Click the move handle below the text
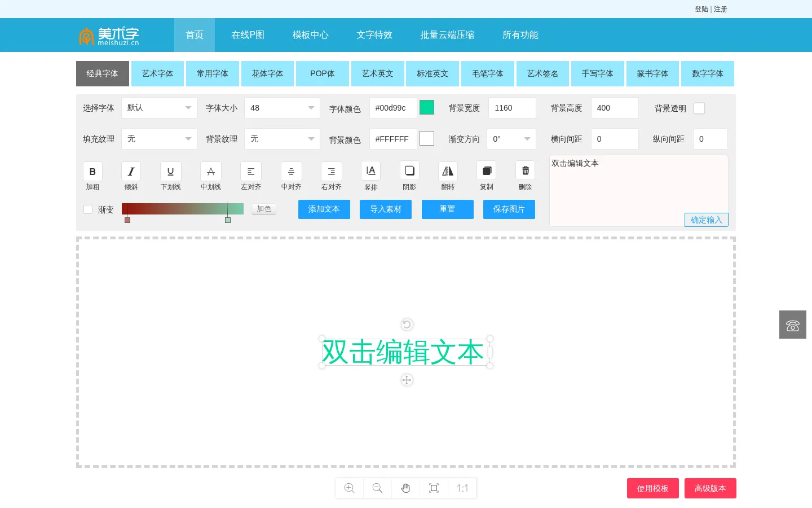This screenshot has height=508, width=812. (407, 380)
